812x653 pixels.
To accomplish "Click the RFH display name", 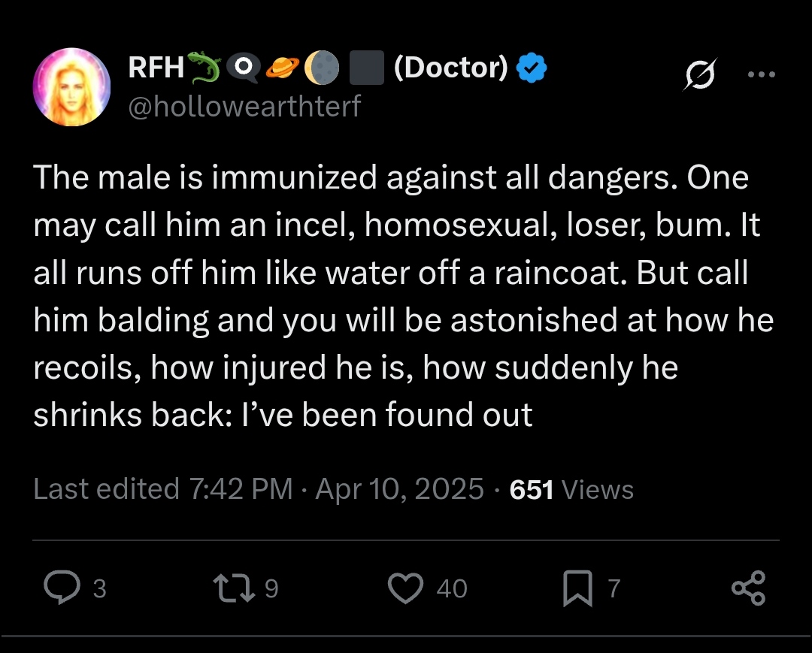I will pyautogui.click(x=156, y=68).
